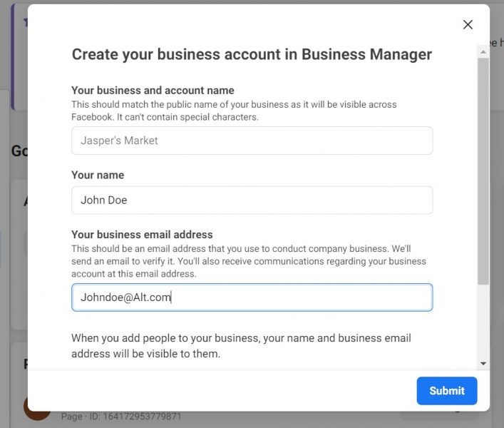The height and width of the screenshot is (428, 504).
Task: Close the Business Manager dialog with the X
Action: (468, 25)
